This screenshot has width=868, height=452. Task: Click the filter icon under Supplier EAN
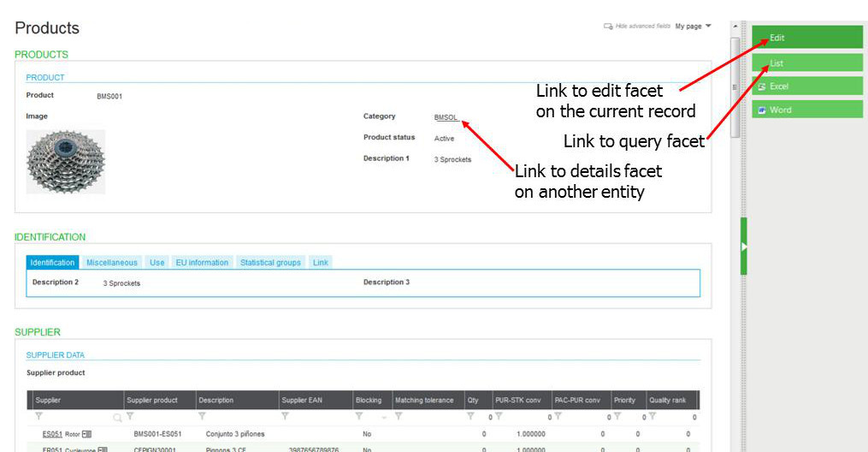coord(285,417)
